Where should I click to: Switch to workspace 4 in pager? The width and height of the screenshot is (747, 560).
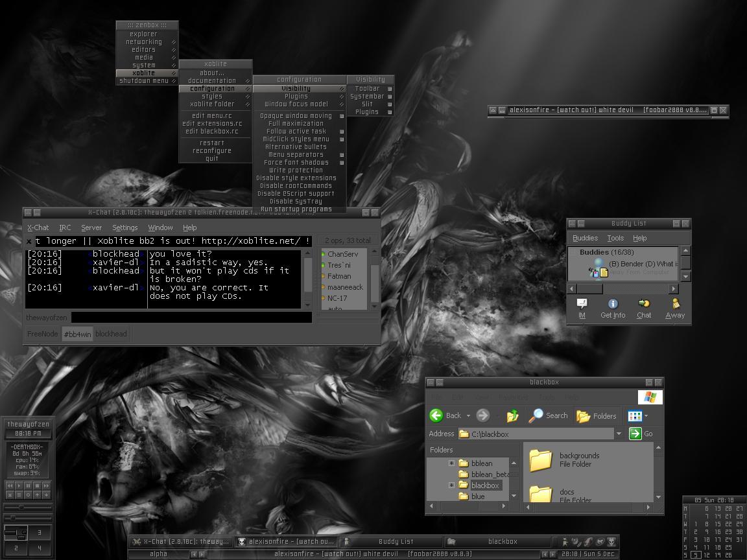[x=40, y=548]
